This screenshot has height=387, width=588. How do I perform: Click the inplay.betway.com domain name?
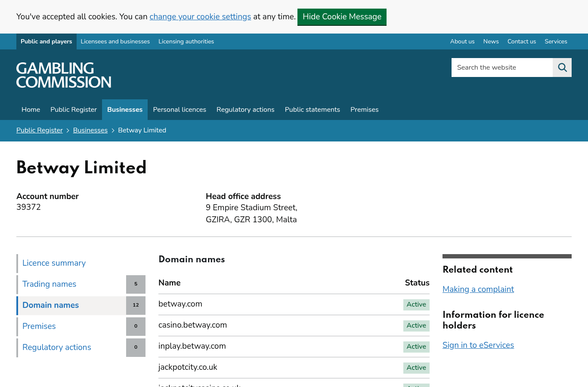click(192, 346)
